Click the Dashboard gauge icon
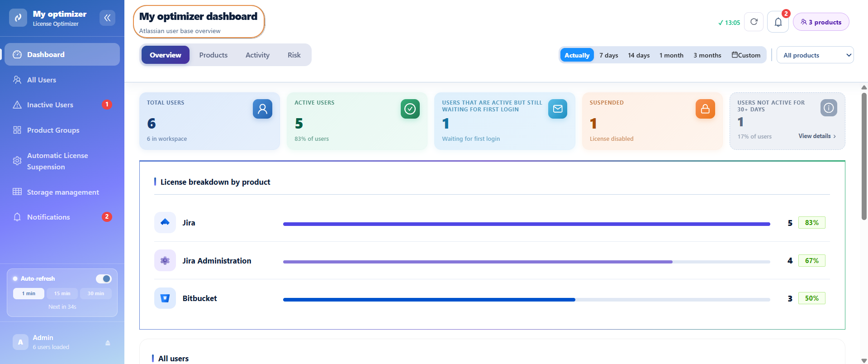 pyautogui.click(x=17, y=54)
